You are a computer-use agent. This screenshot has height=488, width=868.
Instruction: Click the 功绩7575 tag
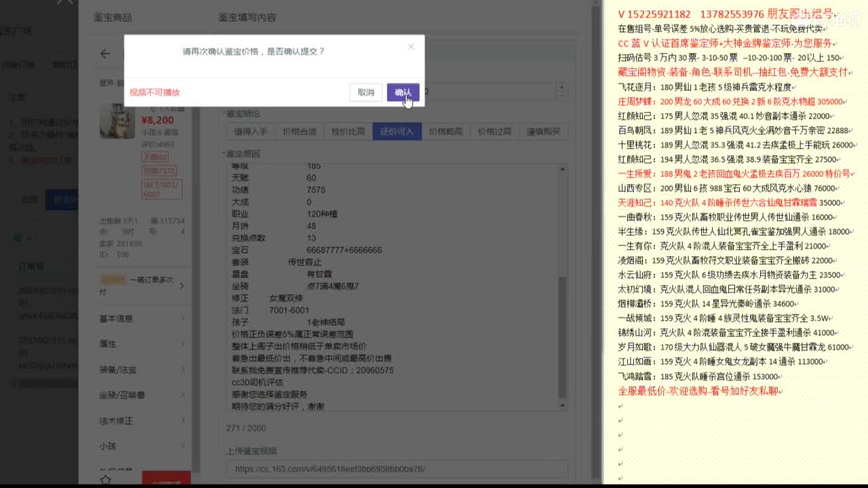click(x=159, y=171)
